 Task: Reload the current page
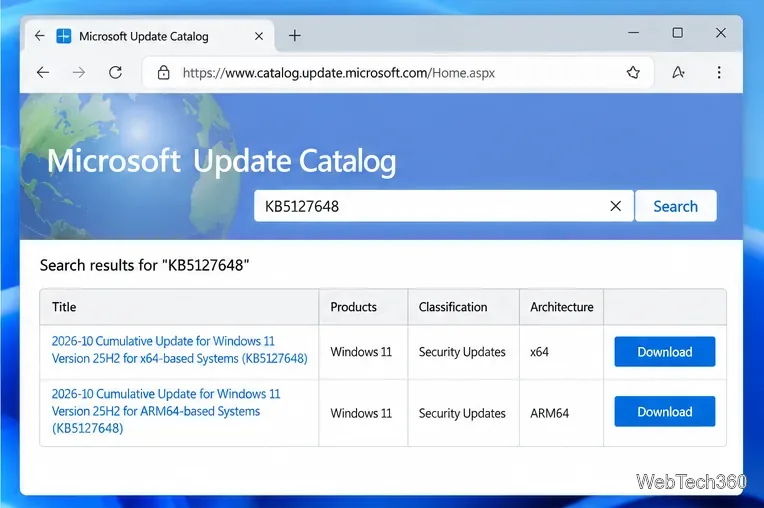115,73
